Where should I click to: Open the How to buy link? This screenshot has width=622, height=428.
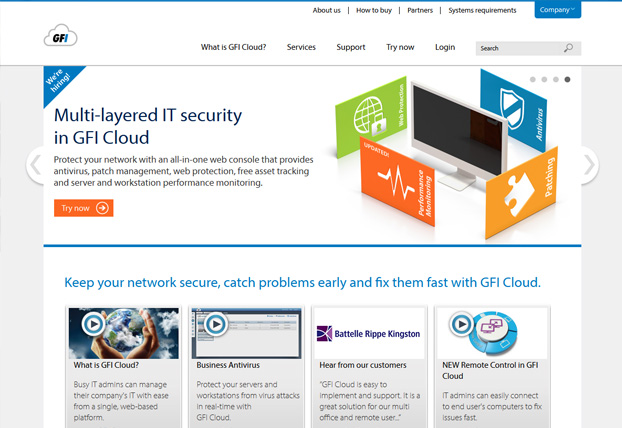coord(374,10)
